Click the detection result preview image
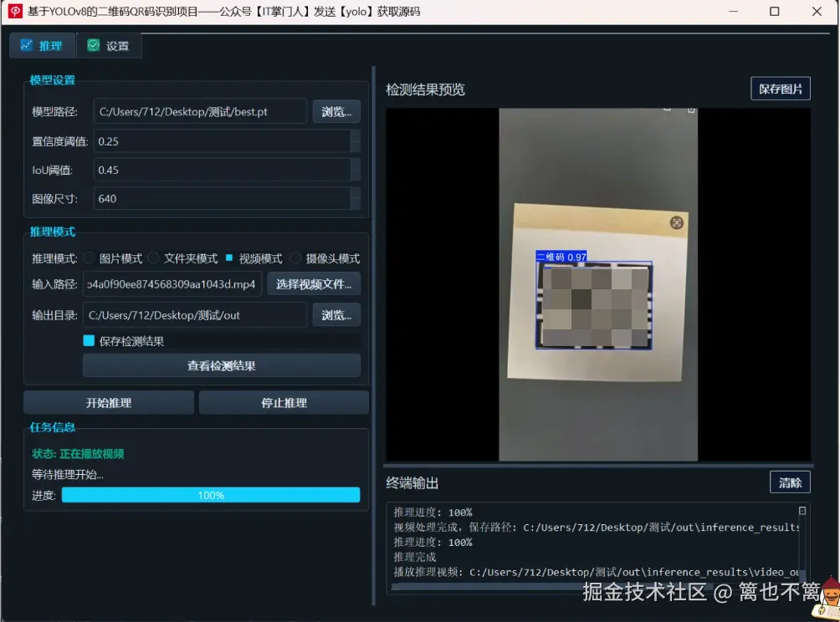The width and height of the screenshot is (840, 622). [x=598, y=284]
